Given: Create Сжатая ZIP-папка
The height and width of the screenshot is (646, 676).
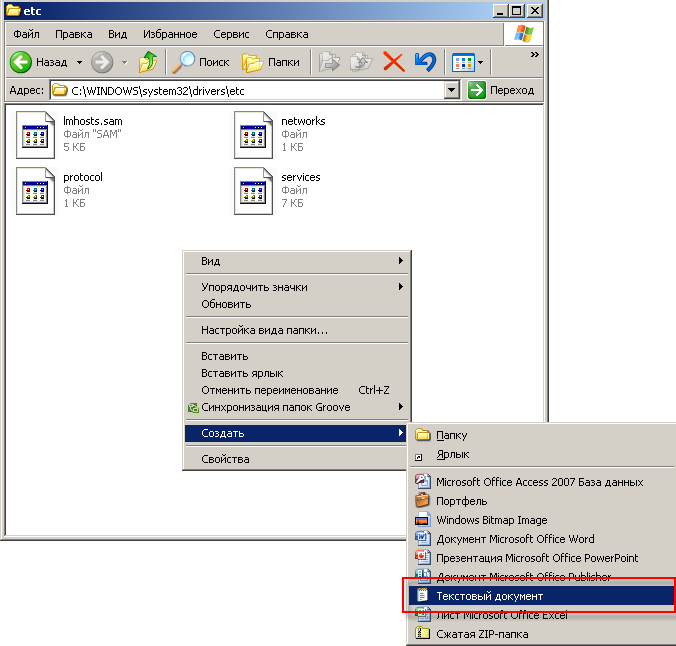Looking at the screenshot, I should 542,633.
